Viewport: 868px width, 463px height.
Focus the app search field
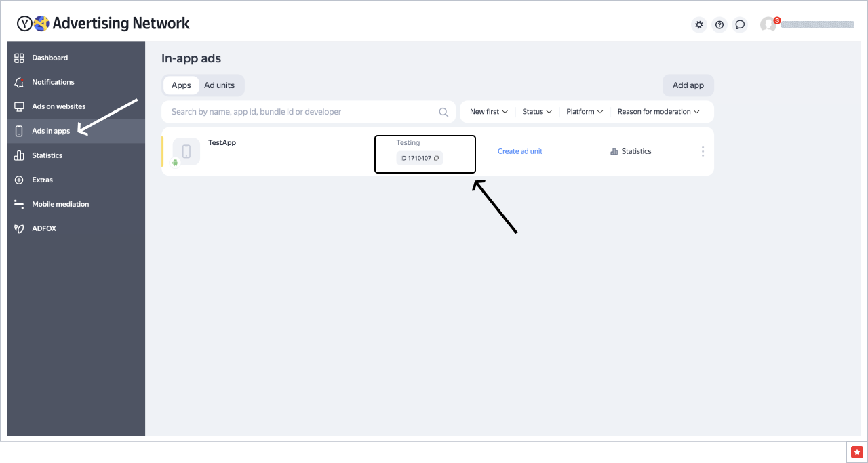298,112
